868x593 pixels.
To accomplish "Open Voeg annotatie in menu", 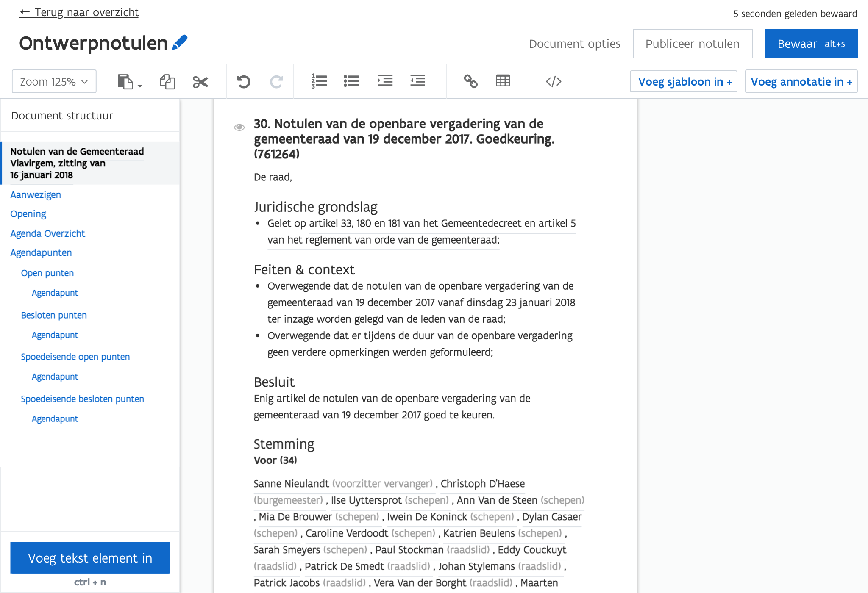I will tap(801, 82).
